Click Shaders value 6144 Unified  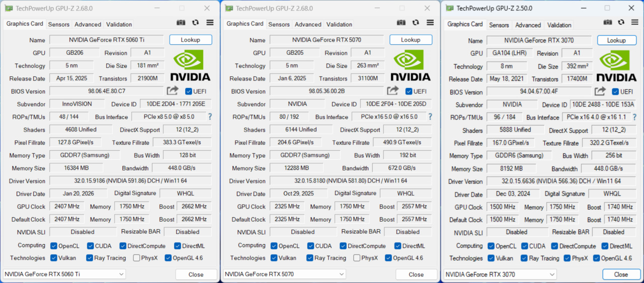pos(301,129)
